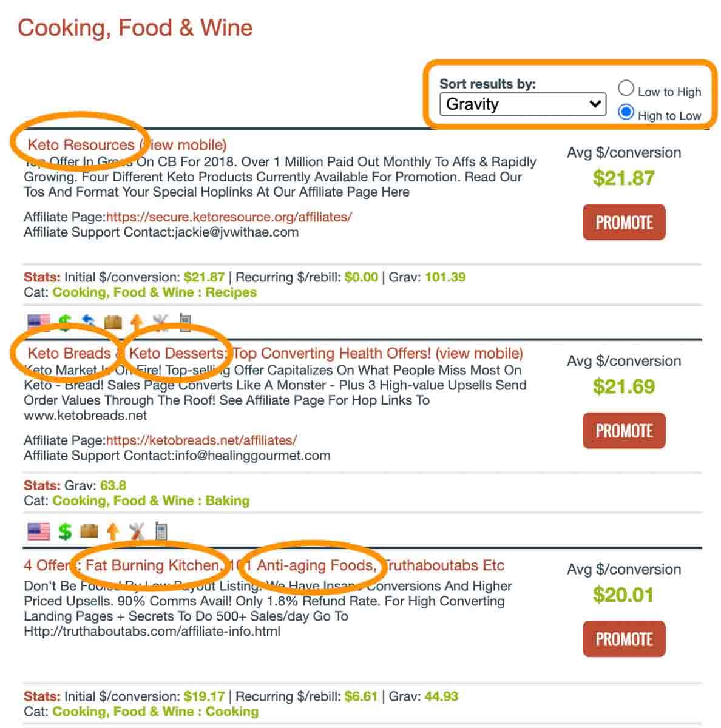Click the blue recurring-arrow icon under Keto Resources
Screen dimensions: 721x728
pyautogui.click(x=89, y=322)
